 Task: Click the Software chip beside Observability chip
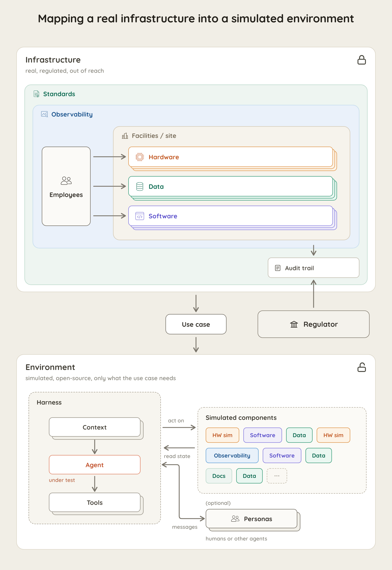click(282, 456)
